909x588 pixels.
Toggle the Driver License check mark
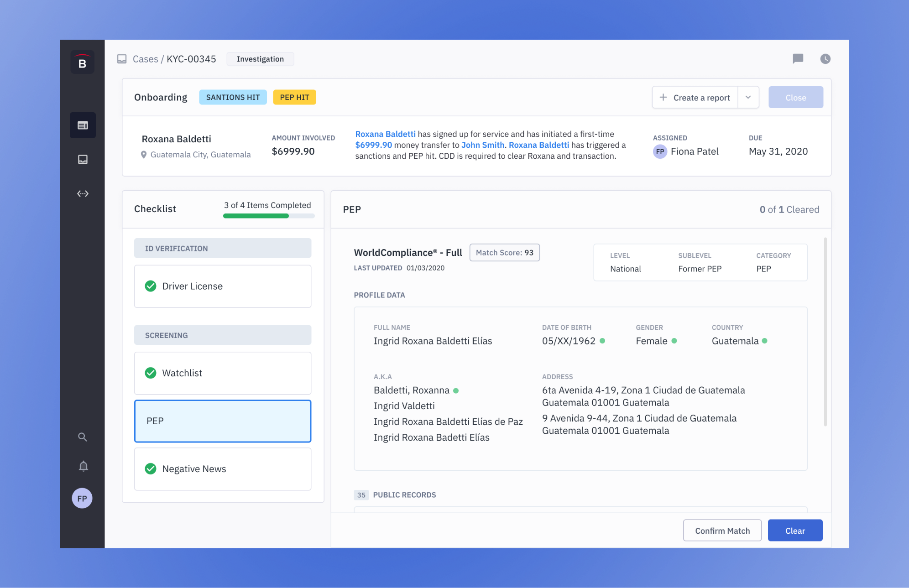tap(151, 286)
